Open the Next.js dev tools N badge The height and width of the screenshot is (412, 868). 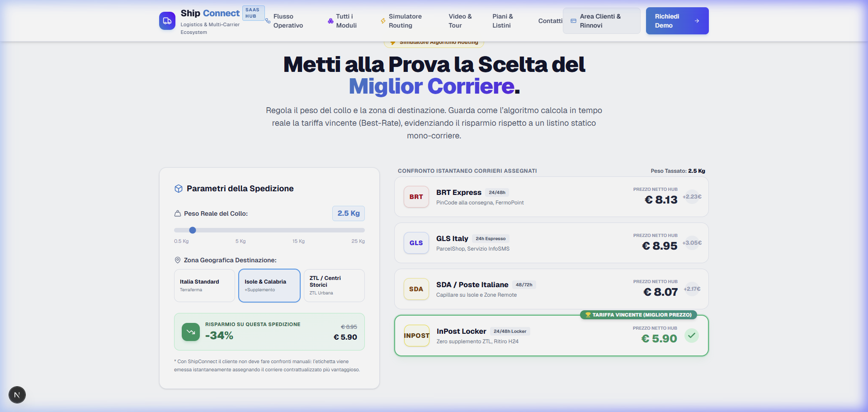click(17, 395)
